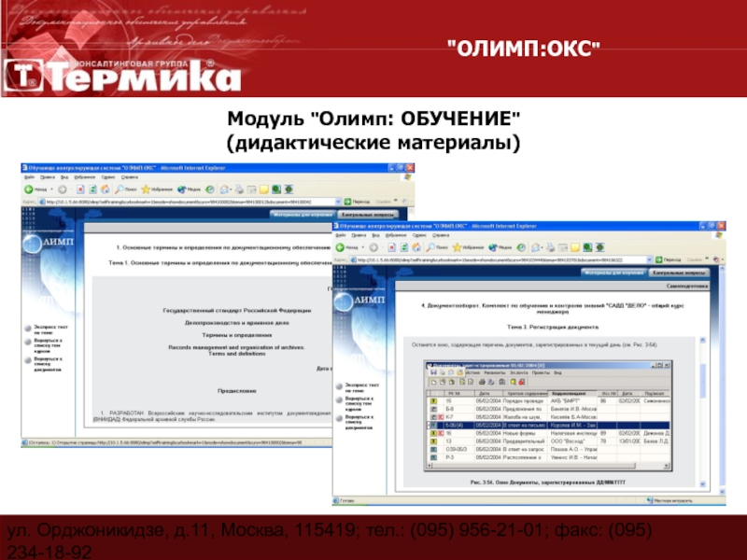Click 'Местная интрасеть' in the front window status bar
This screenshot has height=560, width=747.
[x=672, y=500]
